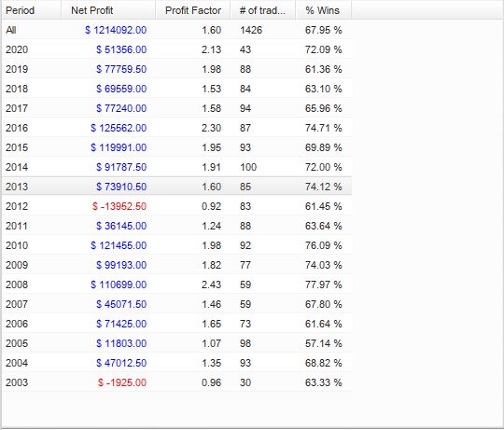The width and height of the screenshot is (504, 430).
Task: Select the 2006 period row
Action: point(176,324)
